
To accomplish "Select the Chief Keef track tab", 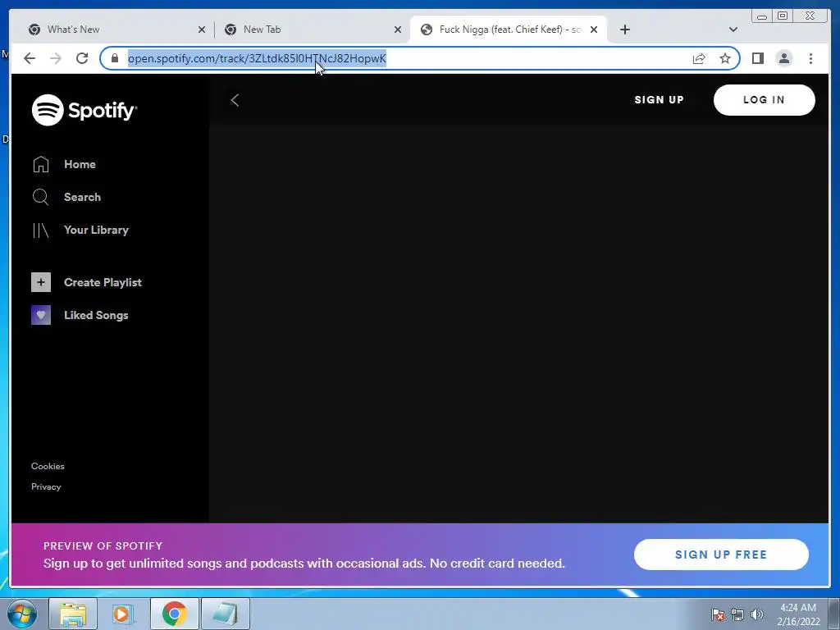I will (x=508, y=30).
